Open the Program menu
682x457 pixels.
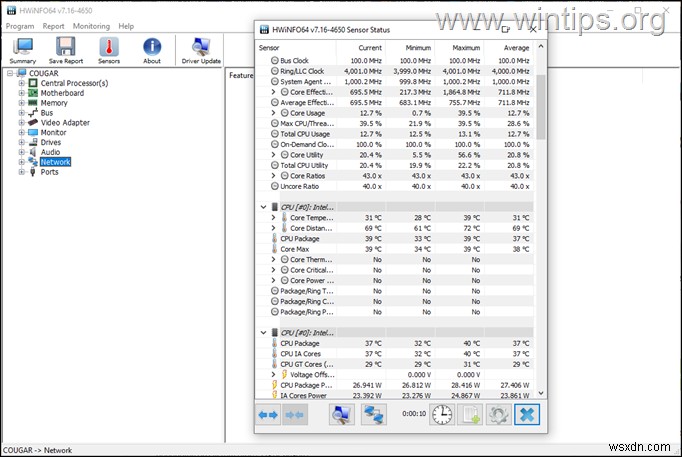20,26
